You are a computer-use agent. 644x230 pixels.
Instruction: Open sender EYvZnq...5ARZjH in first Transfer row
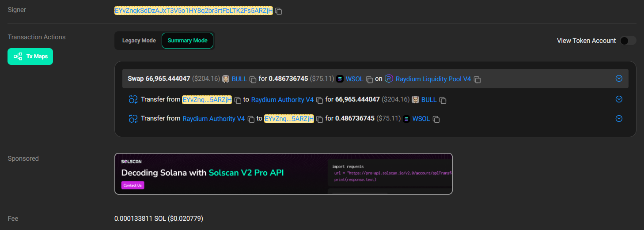207,100
